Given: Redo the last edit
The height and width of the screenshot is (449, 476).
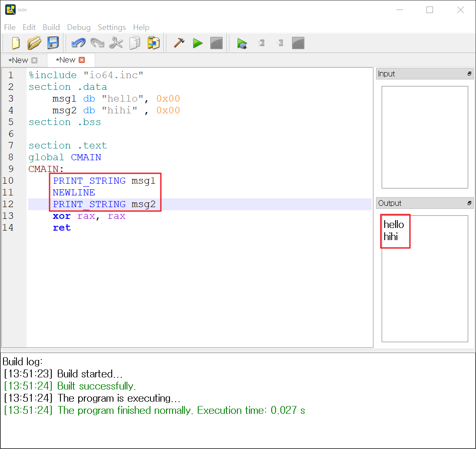Looking at the screenshot, I should tap(97, 43).
